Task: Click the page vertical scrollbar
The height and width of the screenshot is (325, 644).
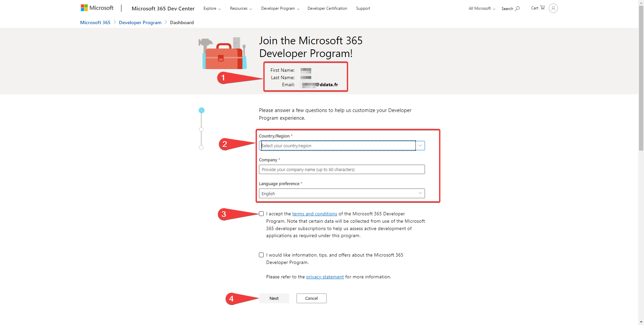Action: (641, 78)
